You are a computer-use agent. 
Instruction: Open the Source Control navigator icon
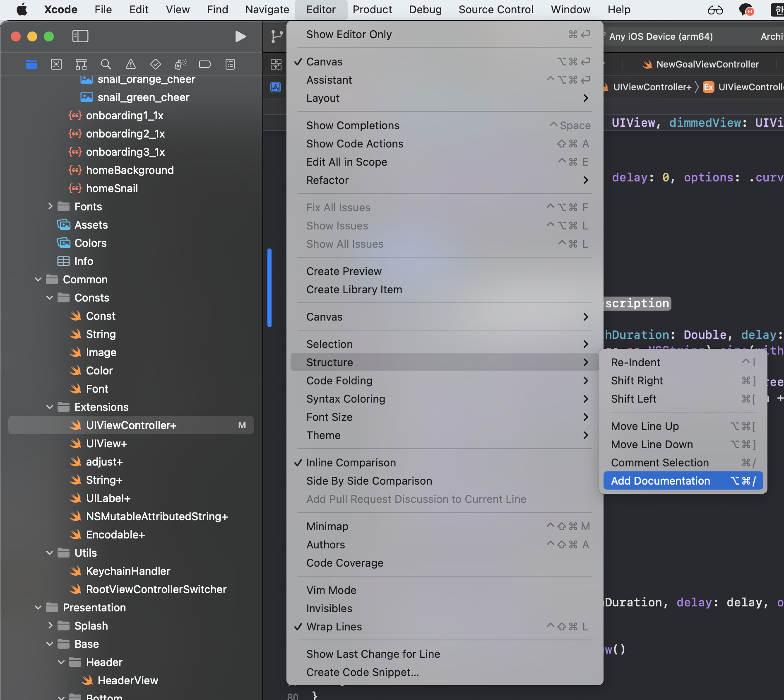pos(56,64)
